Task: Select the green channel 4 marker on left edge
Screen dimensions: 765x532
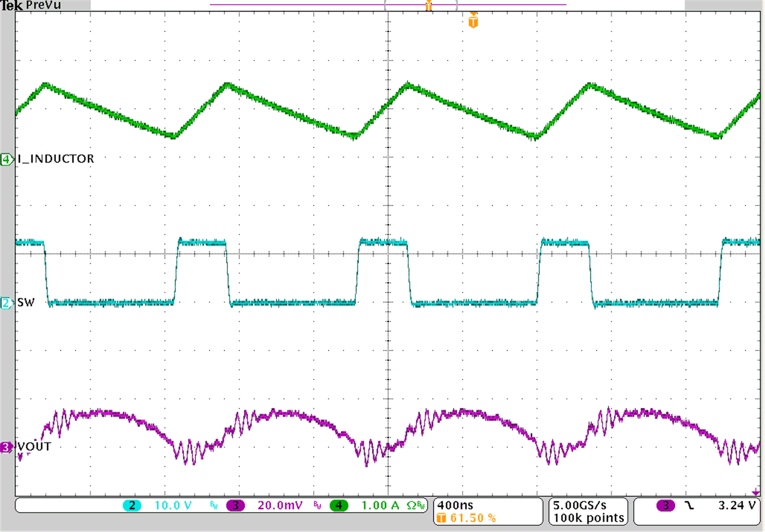Action: click(x=6, y=158)
